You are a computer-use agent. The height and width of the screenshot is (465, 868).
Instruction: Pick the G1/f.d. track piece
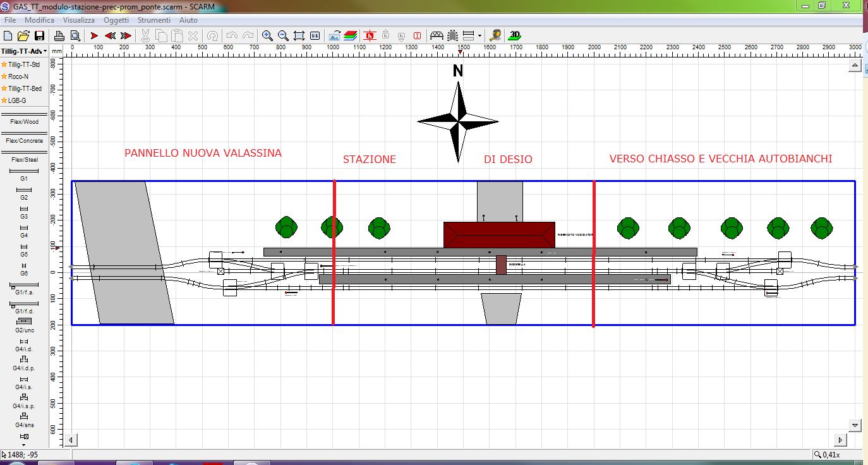[24, 308]
